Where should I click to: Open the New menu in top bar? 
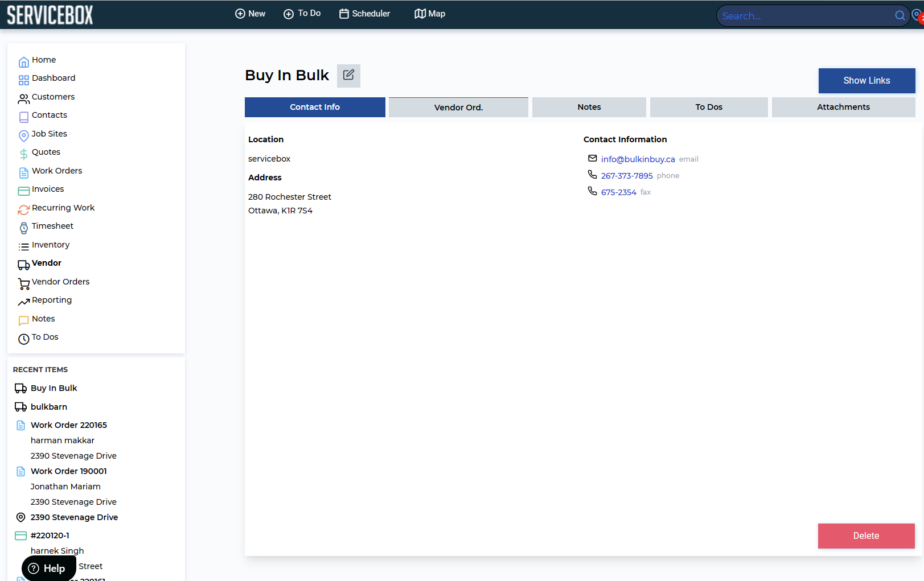point(250,14)
